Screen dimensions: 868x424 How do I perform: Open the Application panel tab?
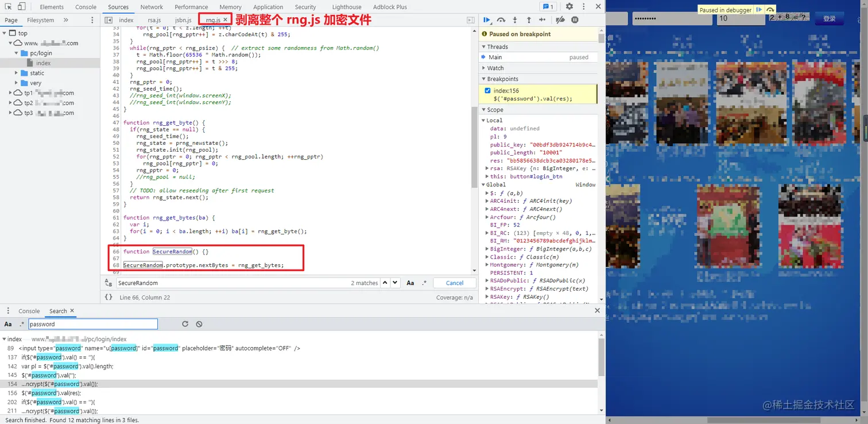point(268,7)
